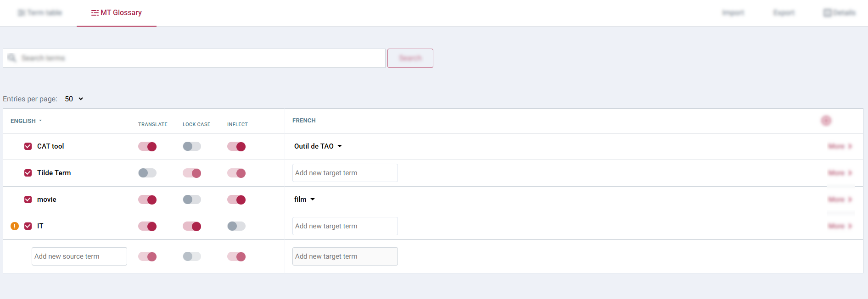868x299 pixels.
Task: Click the list icon next to Term table
Action: pos(21,12)
